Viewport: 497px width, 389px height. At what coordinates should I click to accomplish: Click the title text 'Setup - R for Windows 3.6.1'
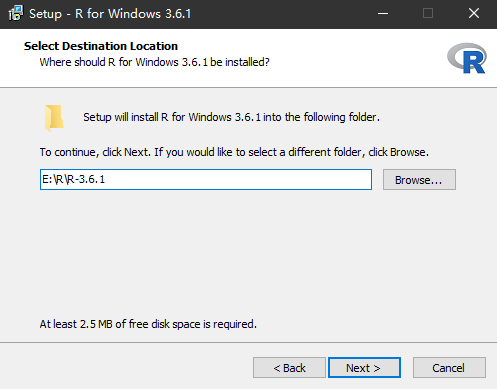tap(110, 14)
